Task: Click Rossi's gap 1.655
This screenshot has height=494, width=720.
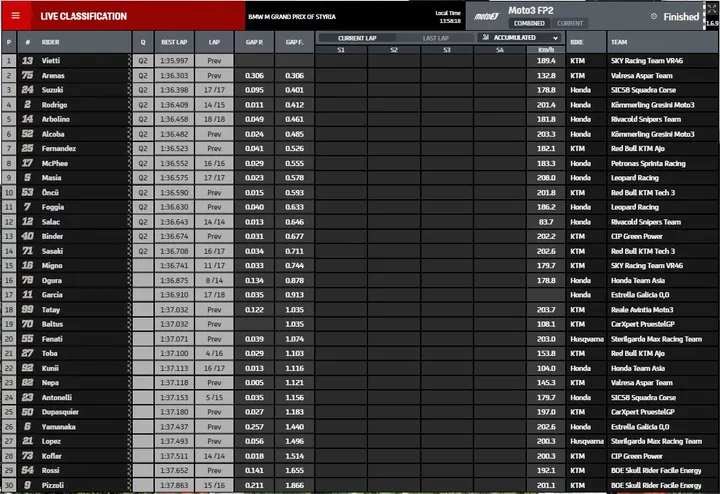Action: point(294,471)
